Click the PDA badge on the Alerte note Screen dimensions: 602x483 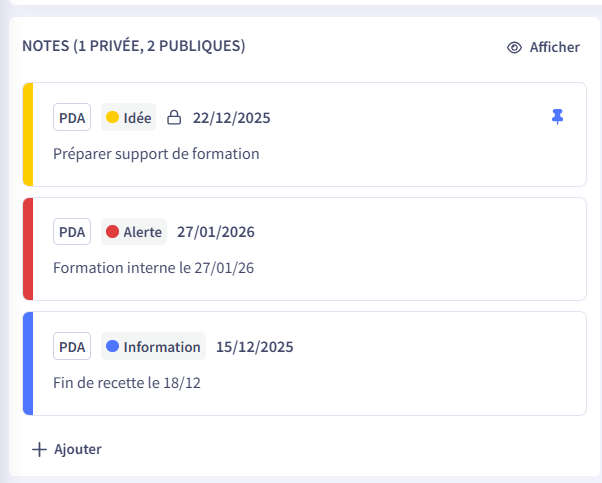[72, 232]
